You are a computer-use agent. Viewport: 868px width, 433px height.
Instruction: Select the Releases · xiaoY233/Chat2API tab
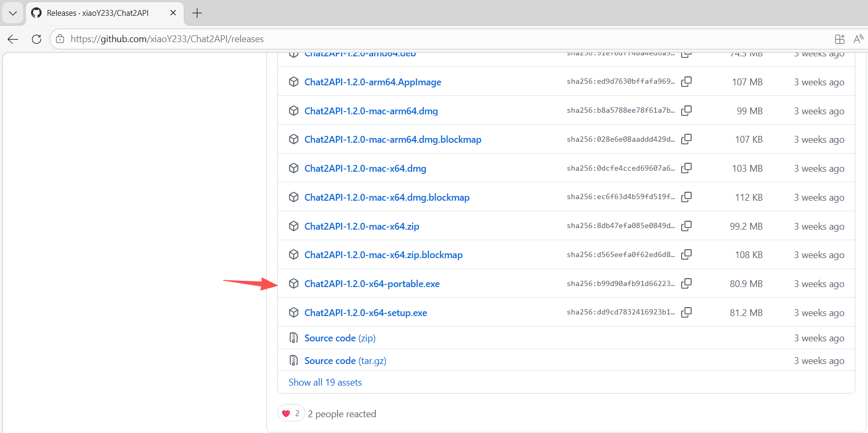pyautogui.click(x=104, y=13)
